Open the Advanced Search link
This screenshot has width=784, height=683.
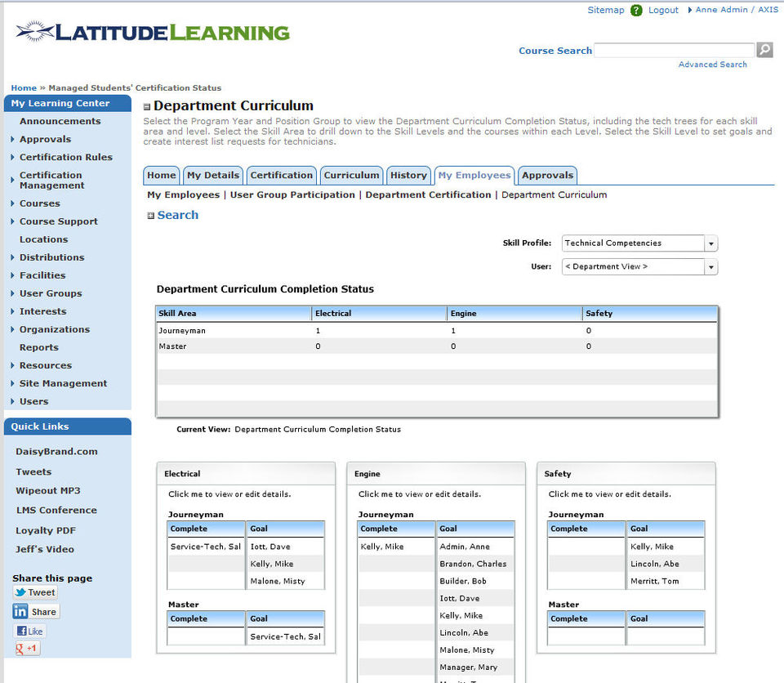pyautogui.click(x=712, y=65)
